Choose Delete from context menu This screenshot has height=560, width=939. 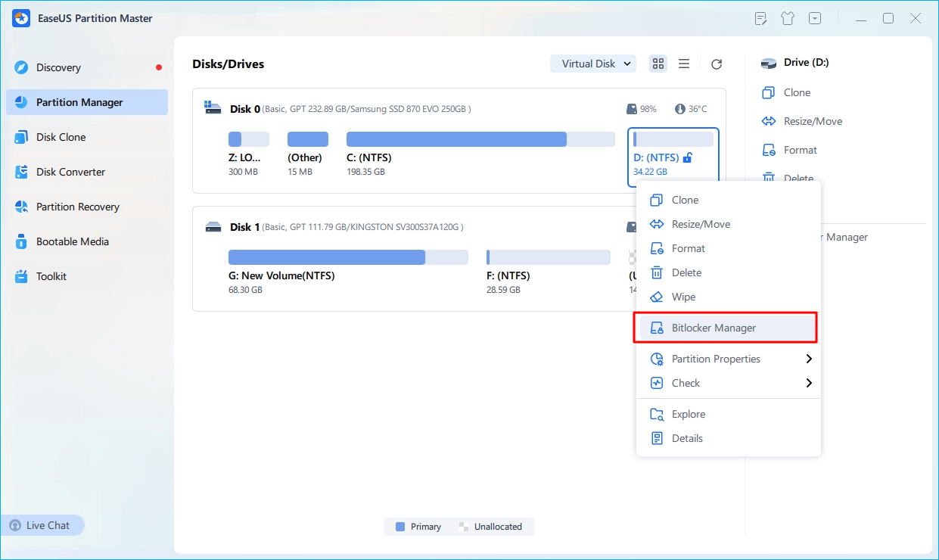[x=729, y=272]
